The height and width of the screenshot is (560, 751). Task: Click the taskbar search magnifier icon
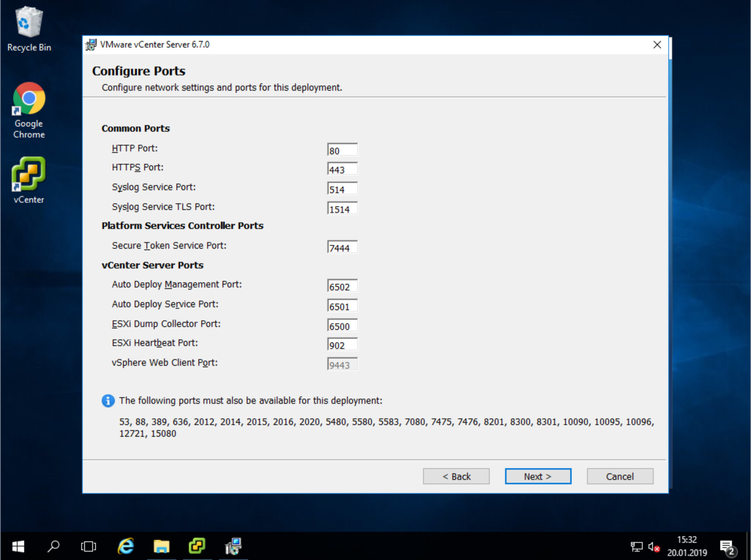point(53,546)
